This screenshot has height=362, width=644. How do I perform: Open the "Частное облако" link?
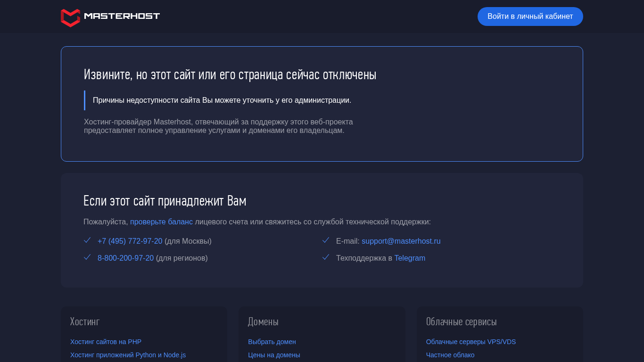pyautogui.click(x=450, y=355)
